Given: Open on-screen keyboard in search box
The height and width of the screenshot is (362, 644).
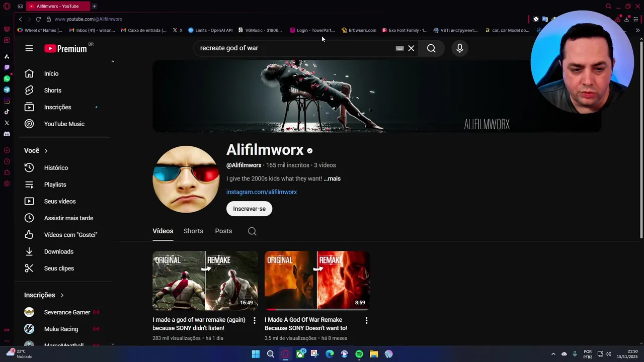Looking at the screenshot, I should tap(399, 48).
